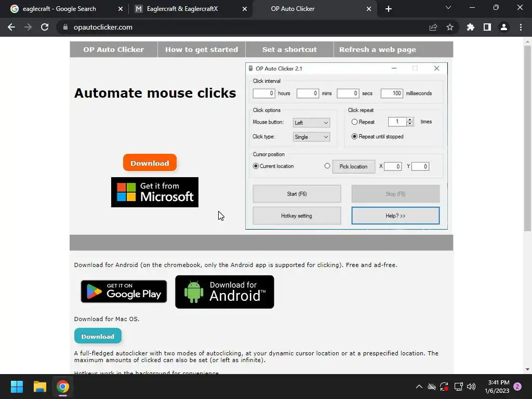This screenshot has height=399, width=532.
Task: Select Repeat until stopped option
Action: click(354, 137)
